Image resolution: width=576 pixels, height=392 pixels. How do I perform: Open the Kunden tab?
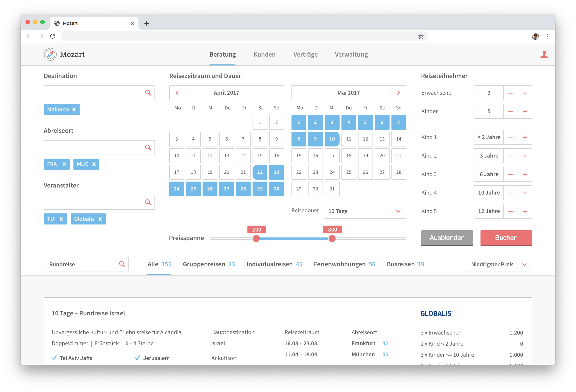(264, 55)
